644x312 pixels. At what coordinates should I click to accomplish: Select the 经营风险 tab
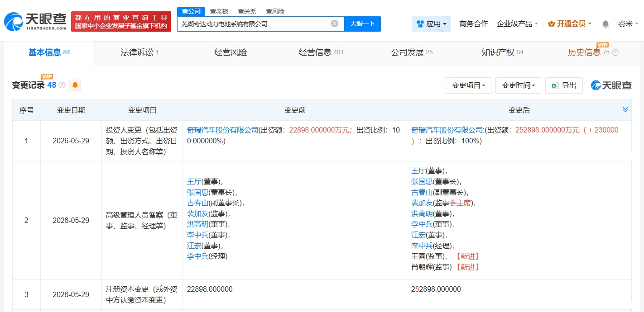pos(231,52)
